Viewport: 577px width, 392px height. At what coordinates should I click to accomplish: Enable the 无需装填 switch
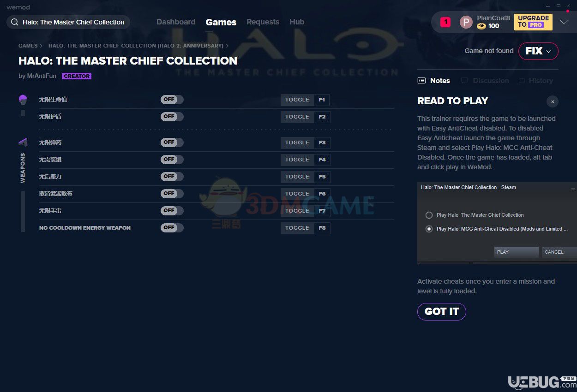tap(172, 160)
